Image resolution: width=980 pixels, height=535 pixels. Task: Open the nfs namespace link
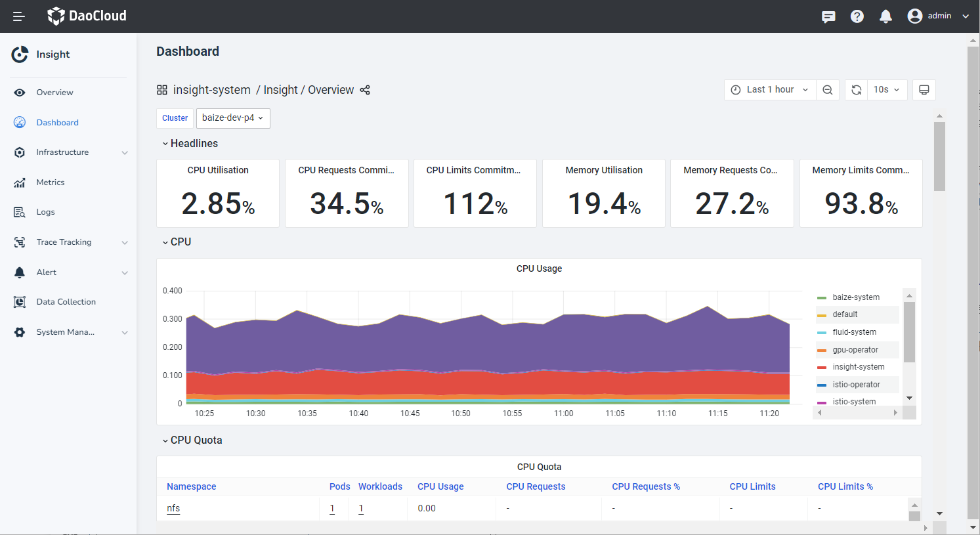173,508
